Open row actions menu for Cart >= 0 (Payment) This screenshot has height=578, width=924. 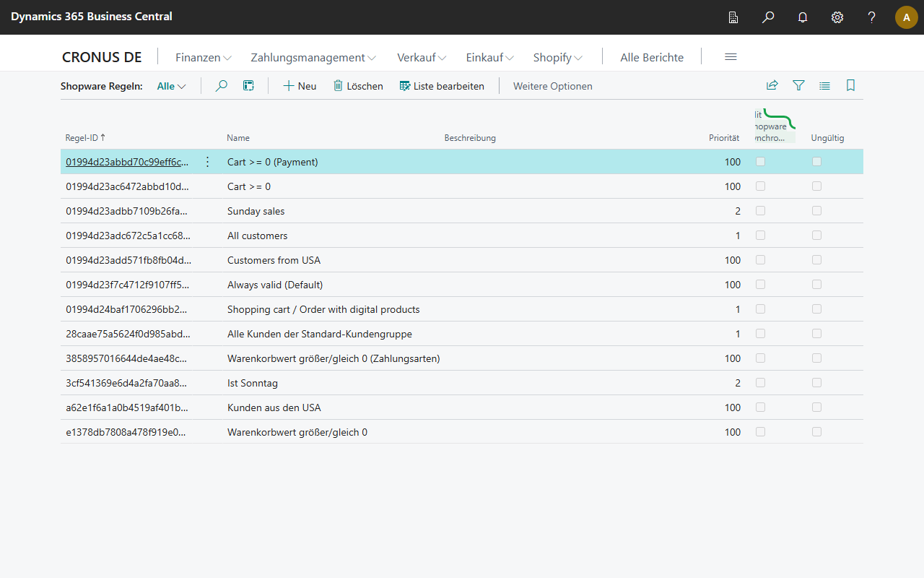tap(208, 162)
